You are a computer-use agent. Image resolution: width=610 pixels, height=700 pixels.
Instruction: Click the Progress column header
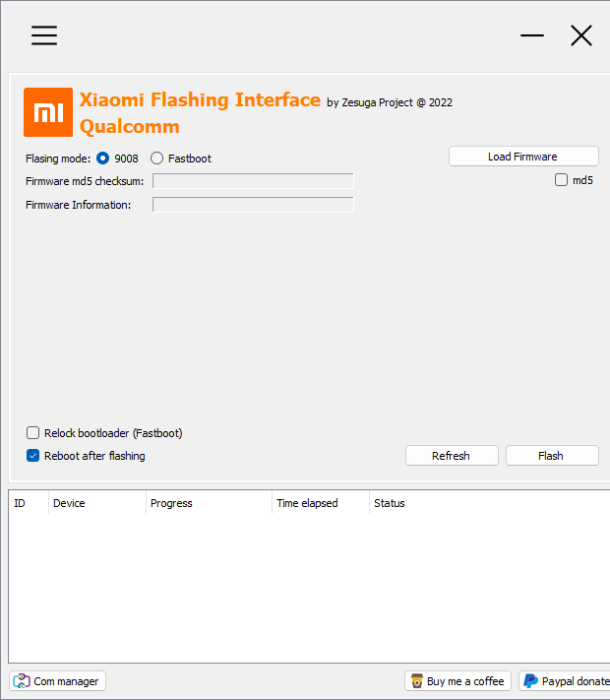pyautogui.click(x=209, y=503)
